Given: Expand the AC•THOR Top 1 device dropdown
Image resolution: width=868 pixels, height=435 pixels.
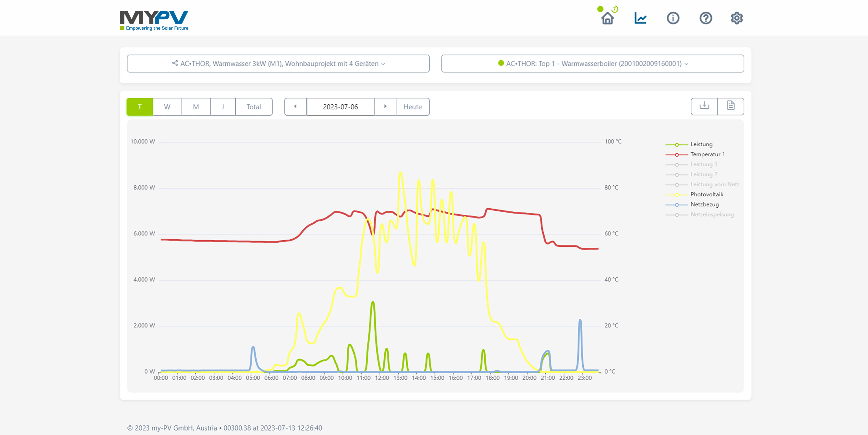Looking at the screenshot, I should pyautogui.click(x=592, y=64).
